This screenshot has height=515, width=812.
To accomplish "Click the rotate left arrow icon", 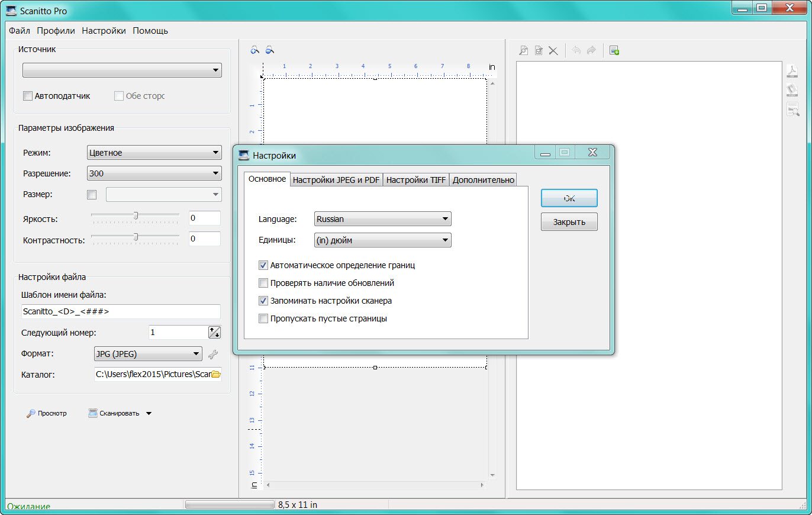I will 576,51.
